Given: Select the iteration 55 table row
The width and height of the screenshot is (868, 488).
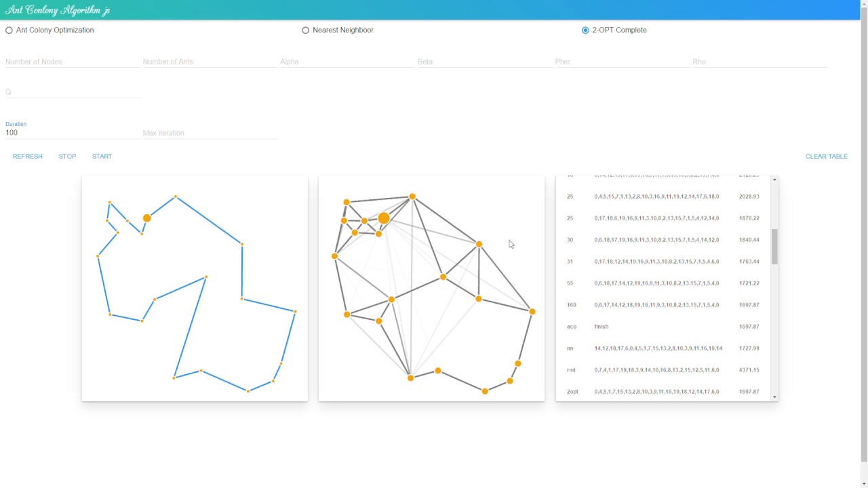Looking at the screenshot, I should [x=663, y=283].
